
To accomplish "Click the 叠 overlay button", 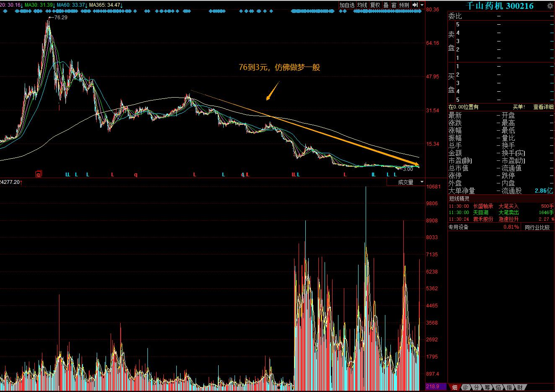I will pyautogui.click(x=386, y=5).
